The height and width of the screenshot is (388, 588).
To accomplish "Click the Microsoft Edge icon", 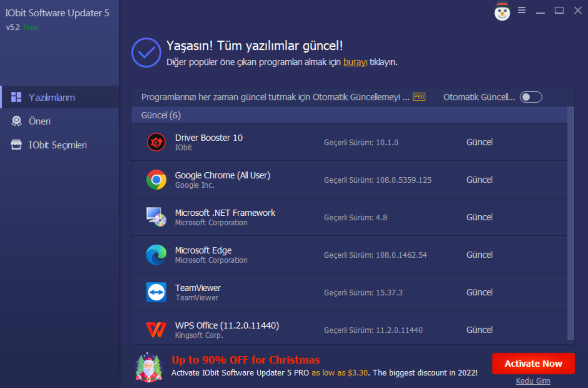I will click(156, 255).
